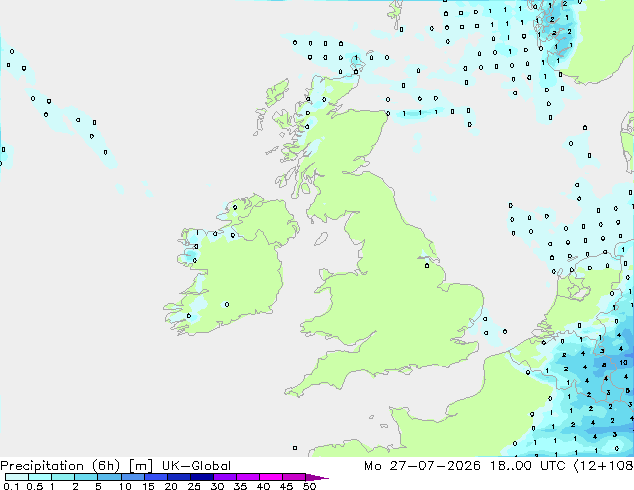Click legend label '50'
Image resolution: width=634 pixels, height=490 pixels.
[x=309, y=486]
